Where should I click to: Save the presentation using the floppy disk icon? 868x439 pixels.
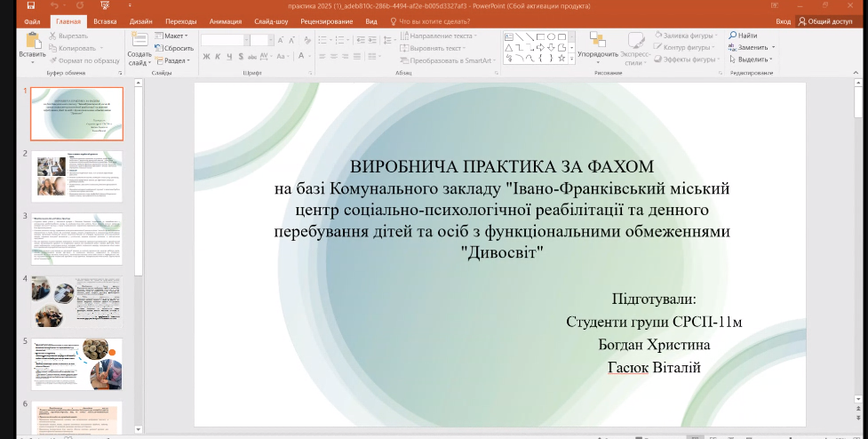(x=31, y=5)
